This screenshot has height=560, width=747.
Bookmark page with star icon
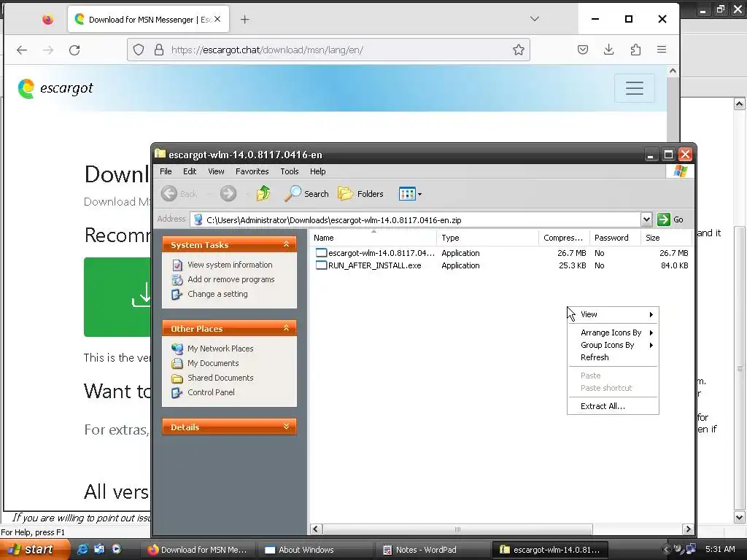tap(519, 50)
